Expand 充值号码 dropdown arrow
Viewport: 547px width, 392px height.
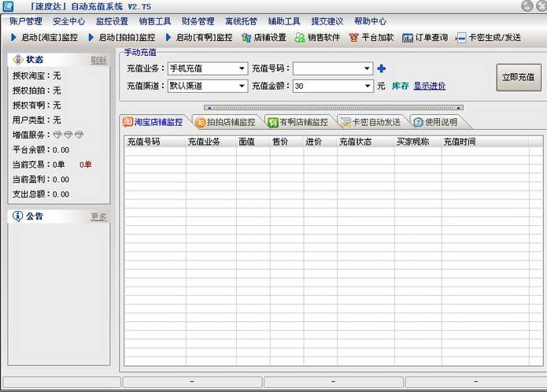pyautogui.click(x=367, y=68)
